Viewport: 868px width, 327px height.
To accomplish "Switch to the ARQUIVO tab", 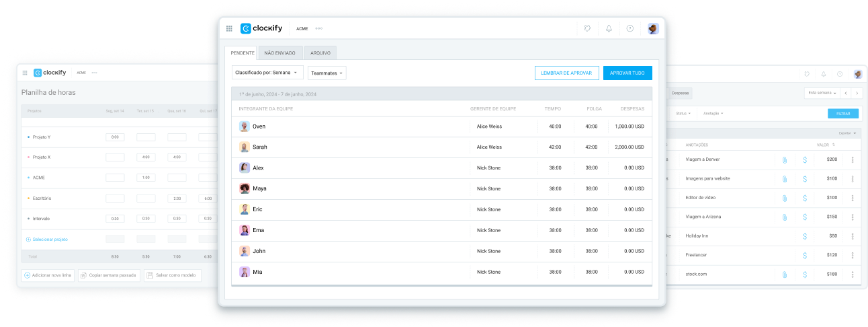I will (320, 53).
